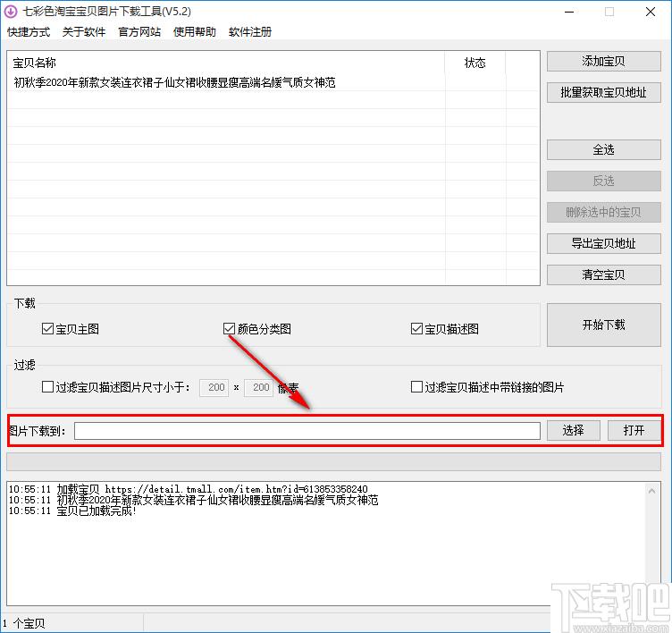The height and width of the screenshot is (633, 672).
Task: Start downloading with the 开始下载 button
Action: tap(603, 325)
